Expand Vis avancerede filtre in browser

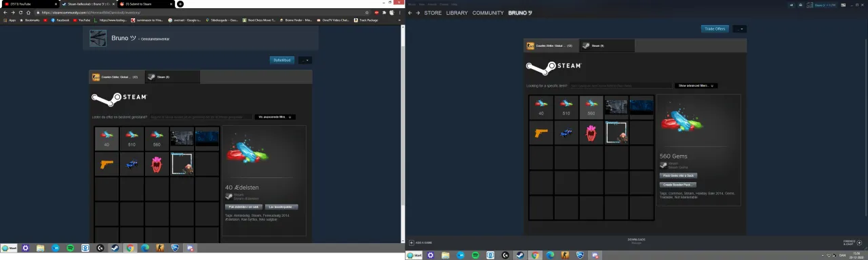[275, 117]
